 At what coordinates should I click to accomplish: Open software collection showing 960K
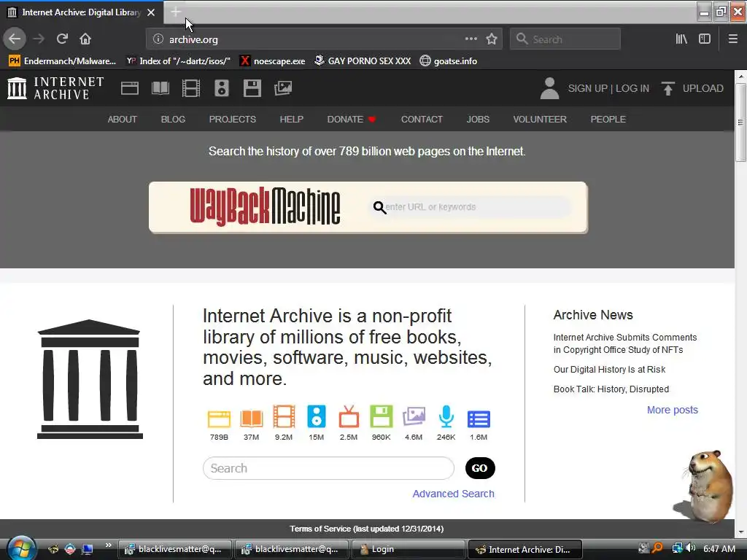(x=381, y=423)
